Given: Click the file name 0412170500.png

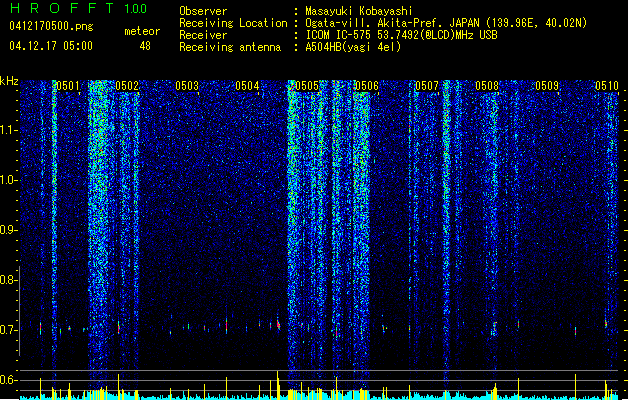Looking at the screenshot, I should click(x=51, y=26).
